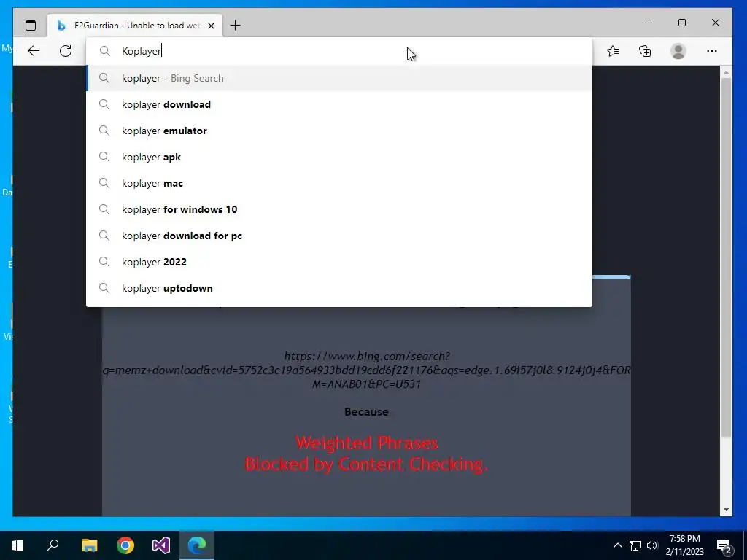This screenshot has width=747, height=560.
Task: Click the 'Weighted Phrases' red text
Action: (366, 443)
